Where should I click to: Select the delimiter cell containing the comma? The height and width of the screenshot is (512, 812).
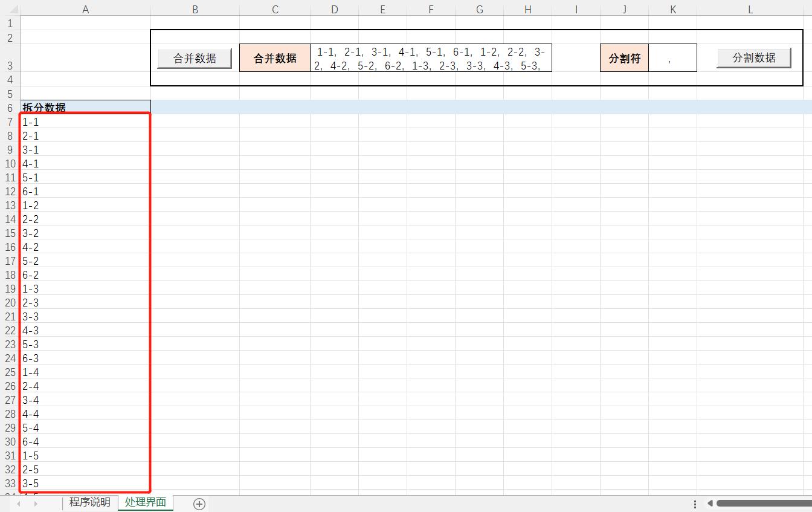coord(672,57)
